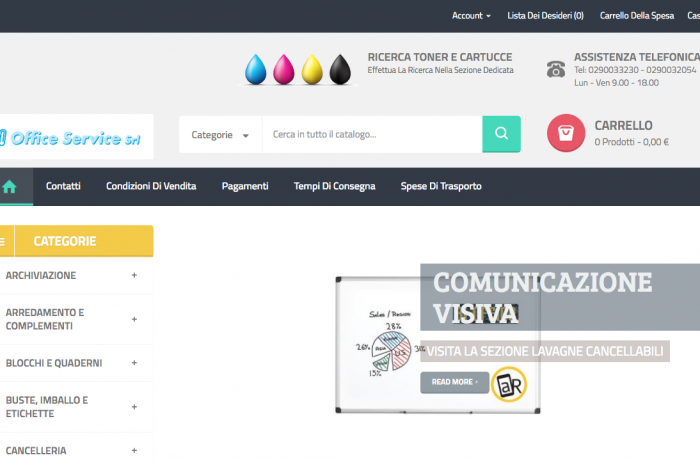Click the telephone assistance icon
Image resolution: width=700 pixels, height=460 pixels.
(555, 69)
